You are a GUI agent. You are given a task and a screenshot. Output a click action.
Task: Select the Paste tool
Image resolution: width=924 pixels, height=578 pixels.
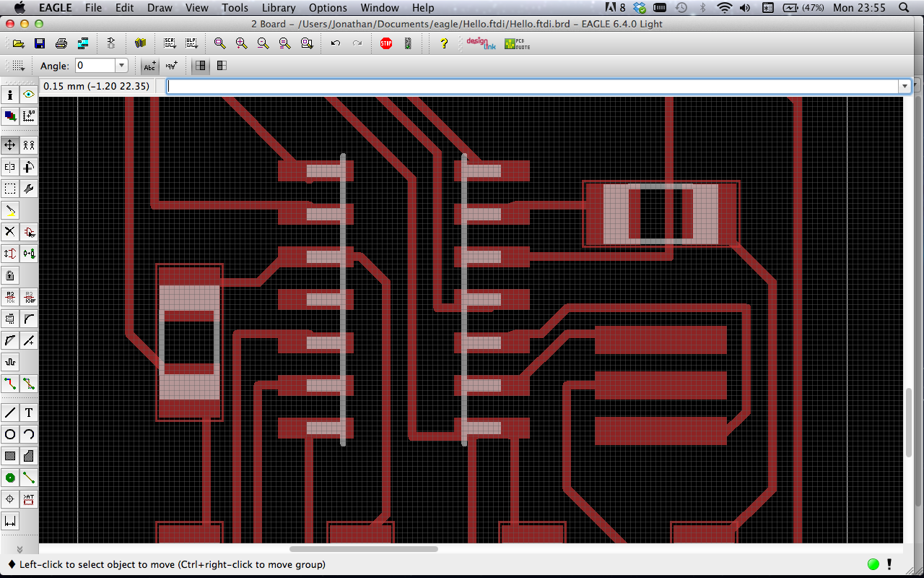(10, 210)
